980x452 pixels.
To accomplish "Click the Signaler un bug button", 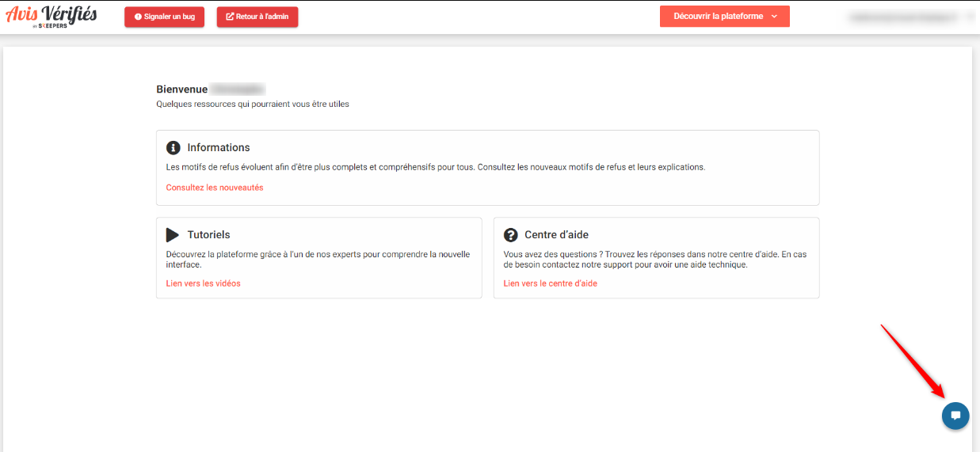I will pyautogui.click(x=164, y=17).
